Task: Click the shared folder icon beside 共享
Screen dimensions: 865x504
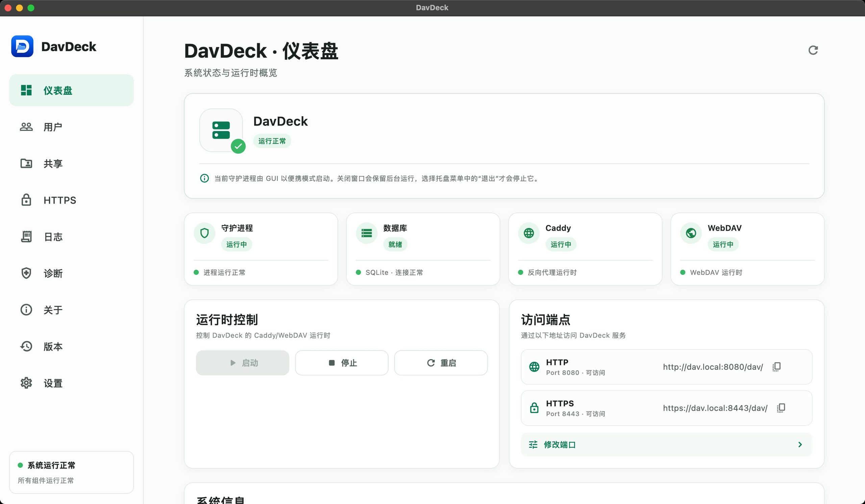Action: pos(26,163)
